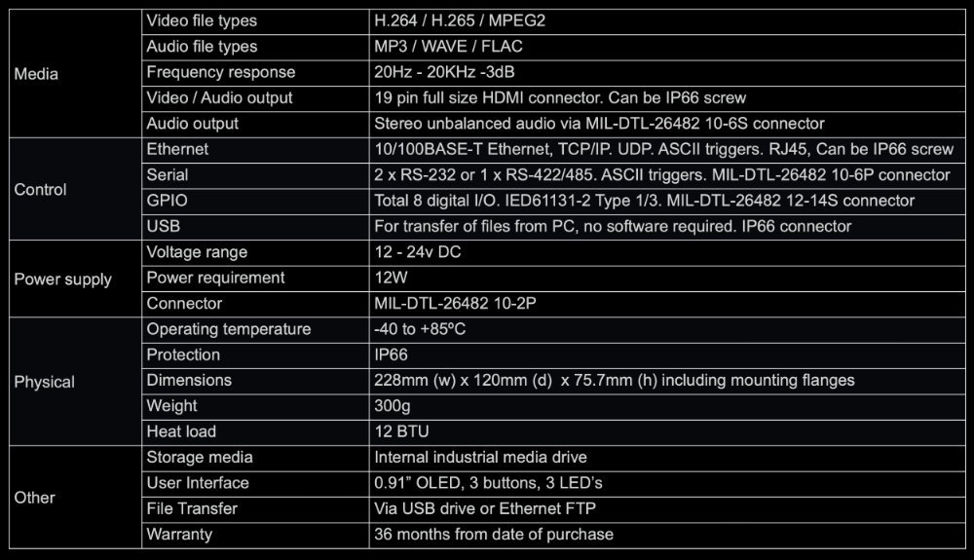Click the Serial specification text
Screen dimensions: 974x560
662,175
